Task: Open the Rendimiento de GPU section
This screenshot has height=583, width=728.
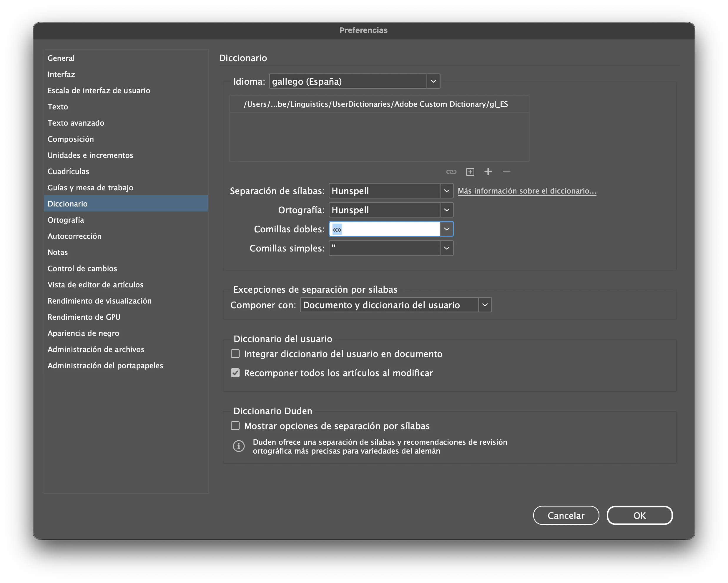Action: point(84,317)
